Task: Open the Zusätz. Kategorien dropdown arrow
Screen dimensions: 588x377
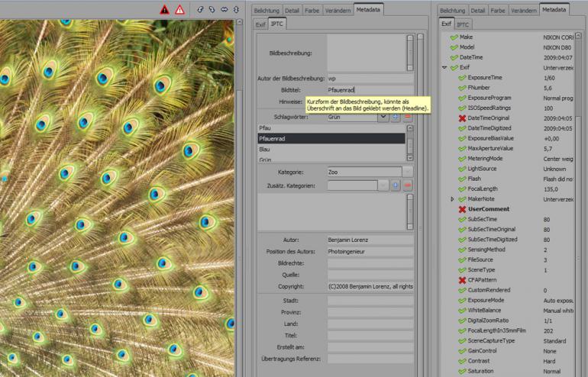Action: pos(383,185)
